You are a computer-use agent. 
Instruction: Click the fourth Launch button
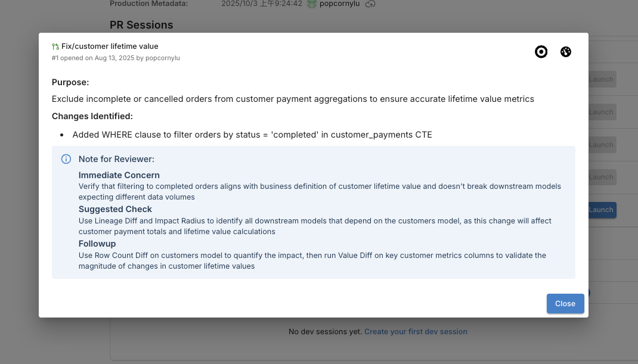[600, 176]
